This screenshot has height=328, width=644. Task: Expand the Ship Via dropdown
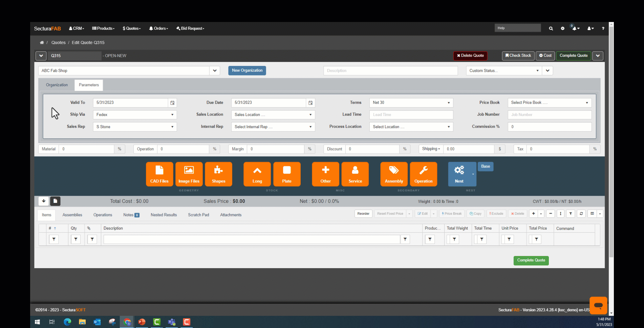(135, 115)
